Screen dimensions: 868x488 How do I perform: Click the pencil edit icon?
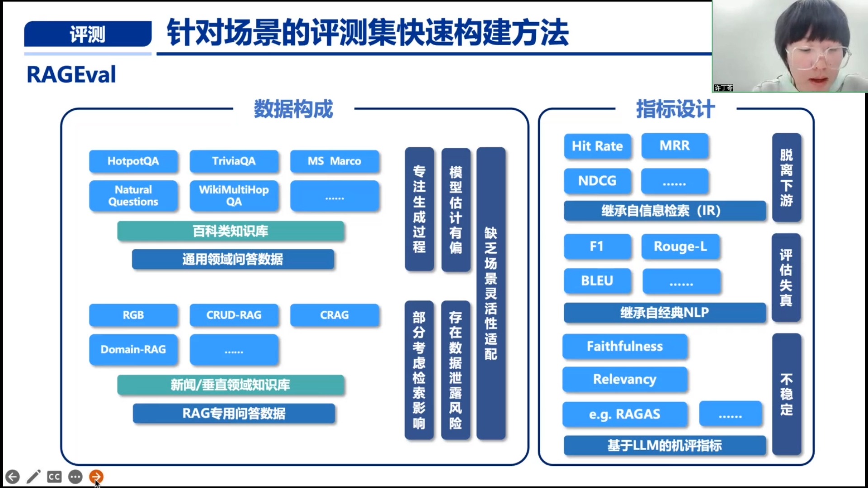pyautogui.click(x=33, y=476)
